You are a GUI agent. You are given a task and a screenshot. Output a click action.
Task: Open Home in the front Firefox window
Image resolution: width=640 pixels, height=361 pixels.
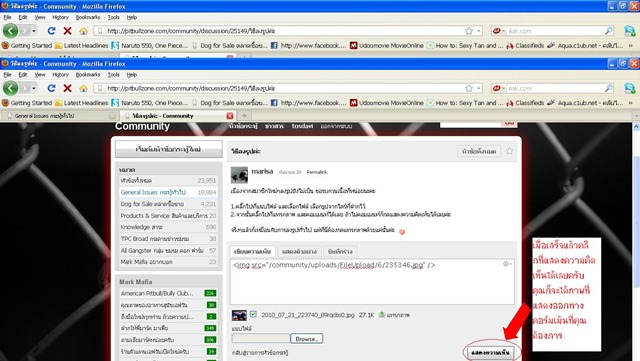click(83, 88)
